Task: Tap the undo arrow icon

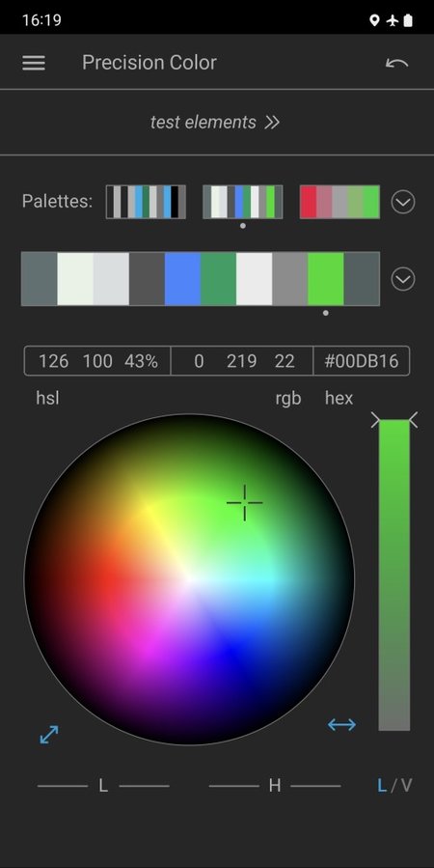Action: point(397,63)
